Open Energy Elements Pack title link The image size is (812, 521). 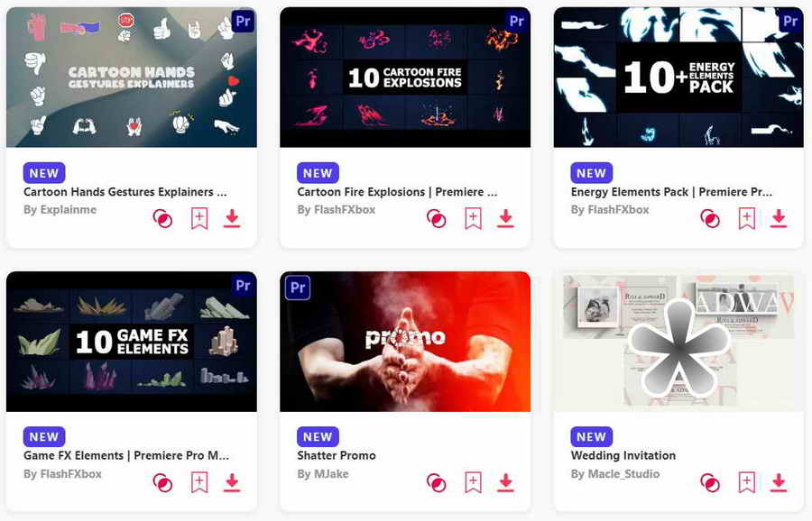(x=671, y=192)
